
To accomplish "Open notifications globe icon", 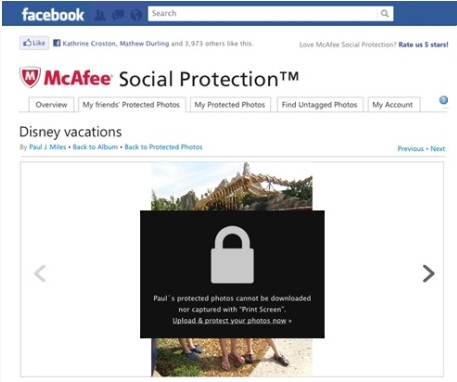I will point(136,15).
